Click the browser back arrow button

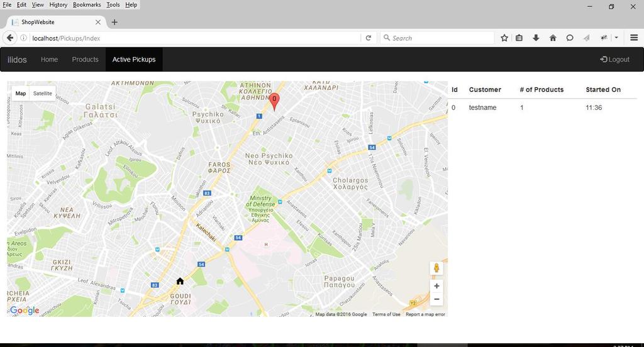(10, 38)
